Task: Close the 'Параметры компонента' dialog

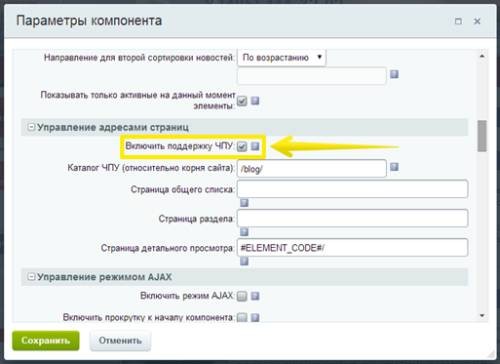Action: (477, 21)
